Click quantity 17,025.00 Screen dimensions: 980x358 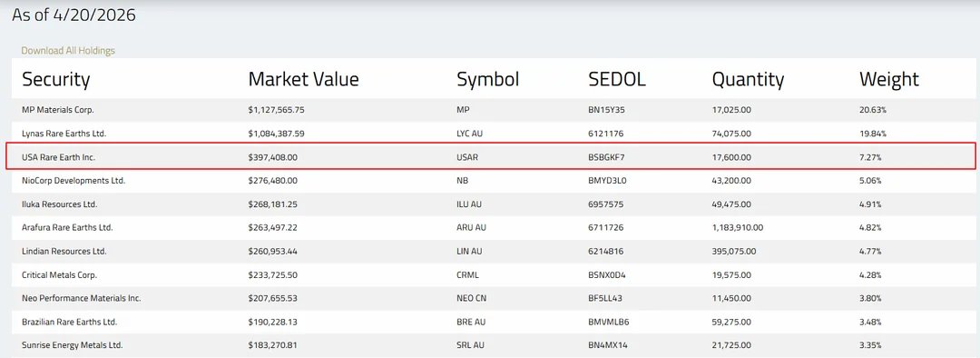coord(732,110)
